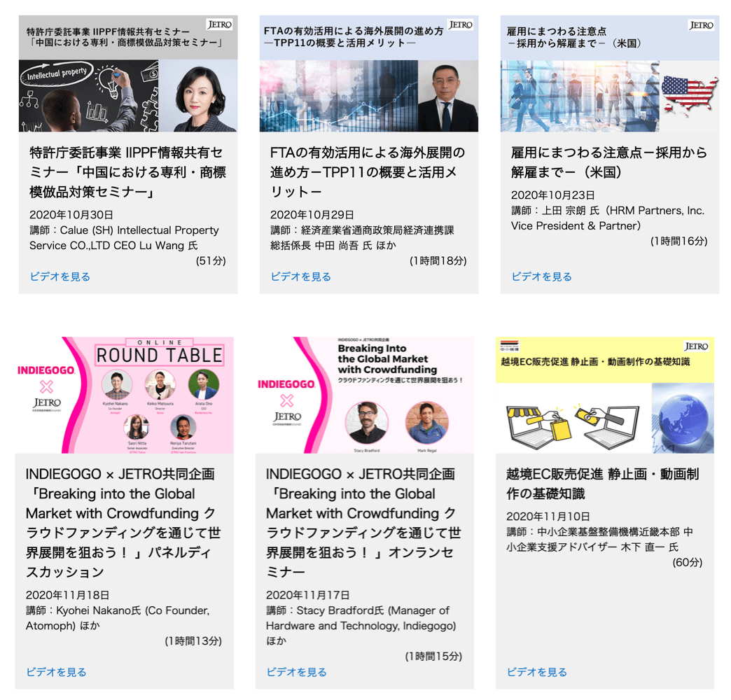Click INDIEGOGO logo on the round table card

pos(46,370)
